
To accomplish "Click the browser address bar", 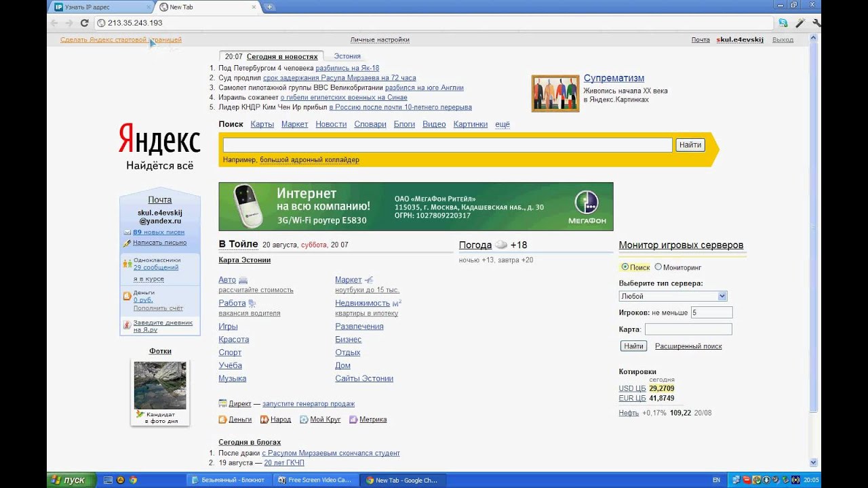I will click(x=434, y=22).
